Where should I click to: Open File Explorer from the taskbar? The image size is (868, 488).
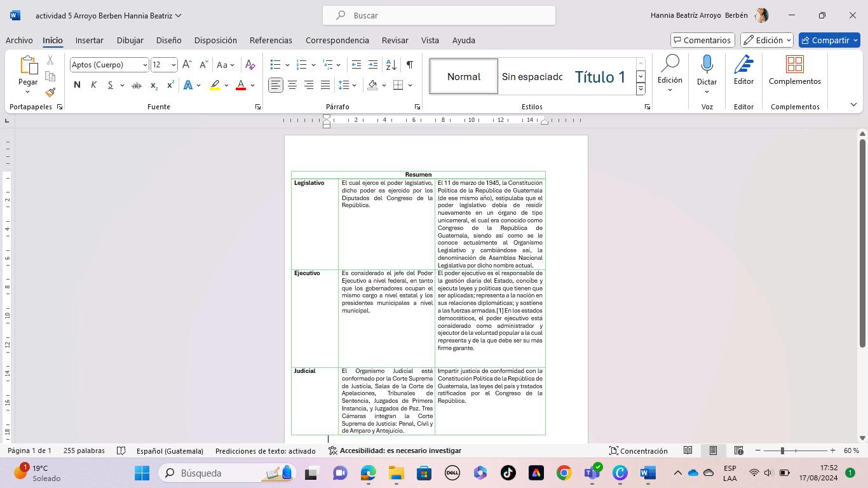[397, 473]
